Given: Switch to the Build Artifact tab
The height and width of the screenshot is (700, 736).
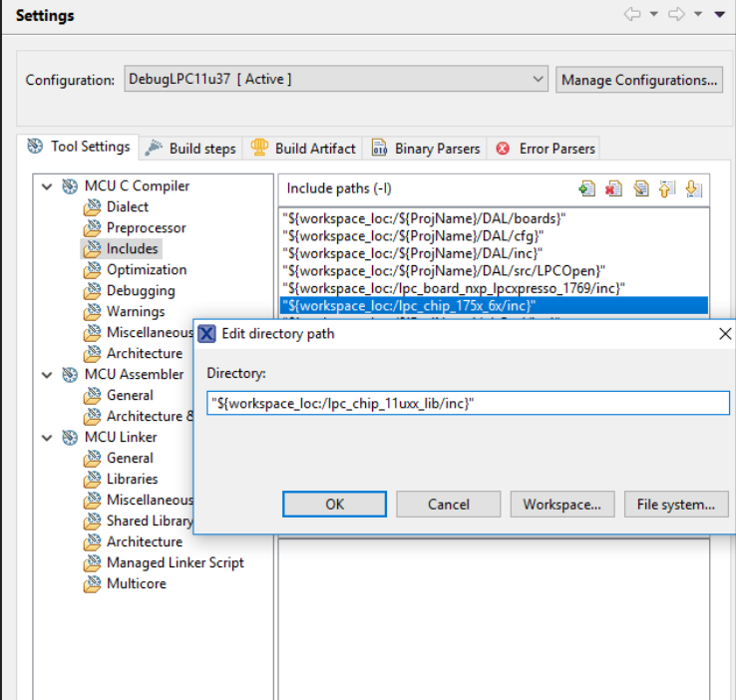Looking at the screenshot, I should (x=303, y=149).
